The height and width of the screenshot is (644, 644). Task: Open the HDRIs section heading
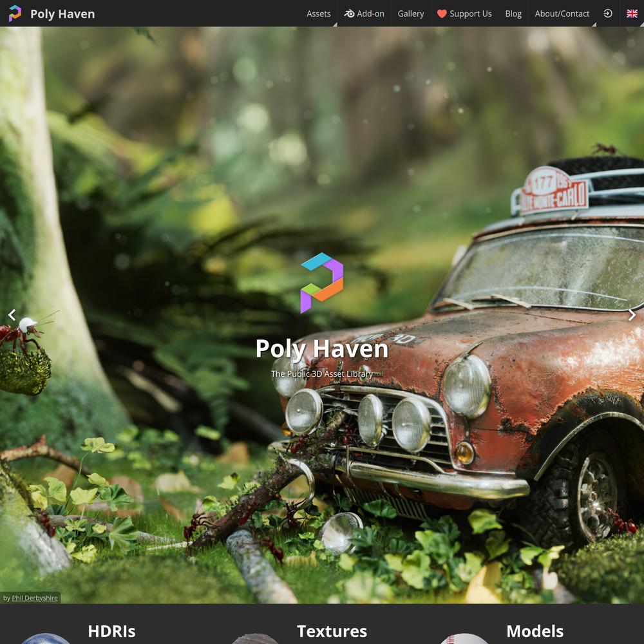click(111, 631)
